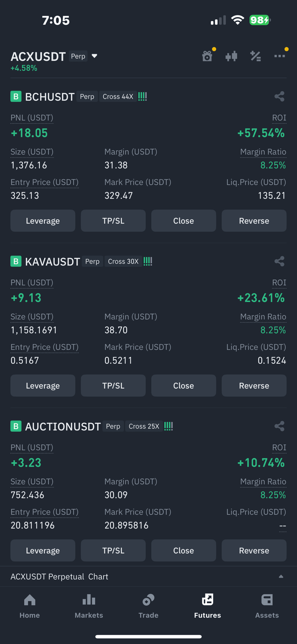The width and height of the screenshot is (297, 644).
Task: Open the percent calculator icon
Action: (x=255, y=56)
